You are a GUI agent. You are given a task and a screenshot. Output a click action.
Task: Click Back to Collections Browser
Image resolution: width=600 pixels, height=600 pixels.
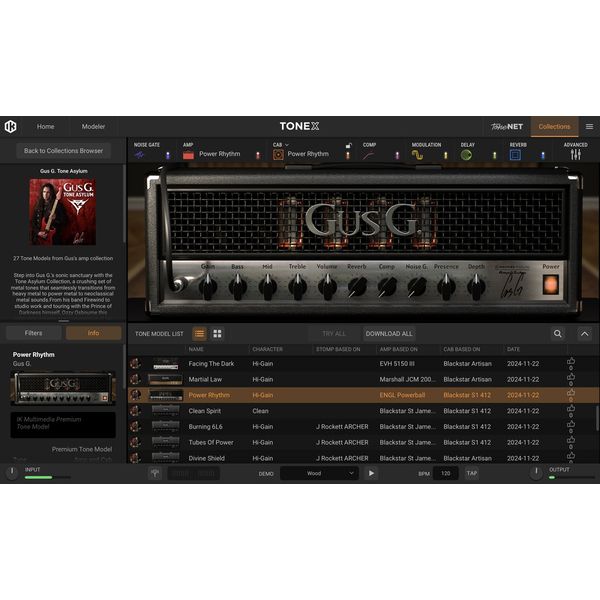(64, 151)
